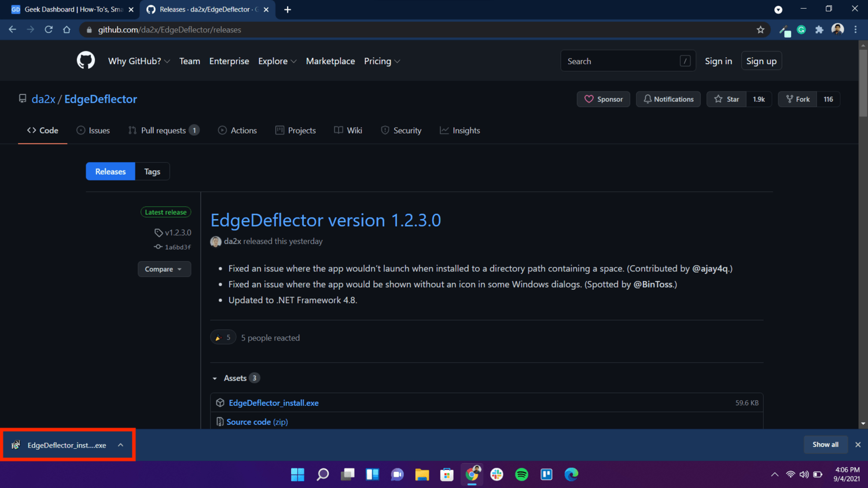Click the Sign up button

(x=762, y=61)
